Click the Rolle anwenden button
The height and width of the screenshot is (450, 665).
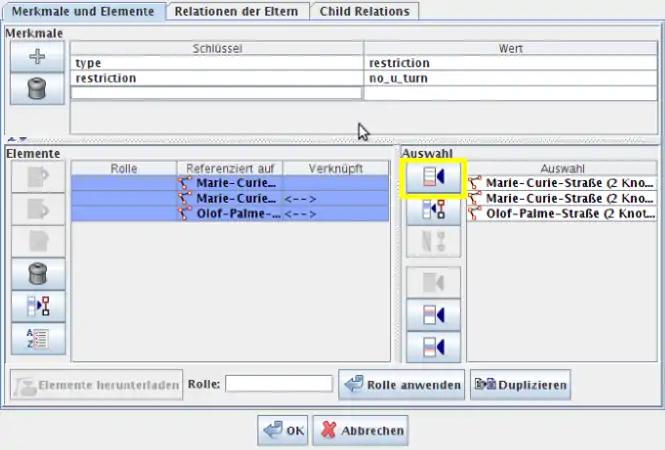[x=402, y=384]
